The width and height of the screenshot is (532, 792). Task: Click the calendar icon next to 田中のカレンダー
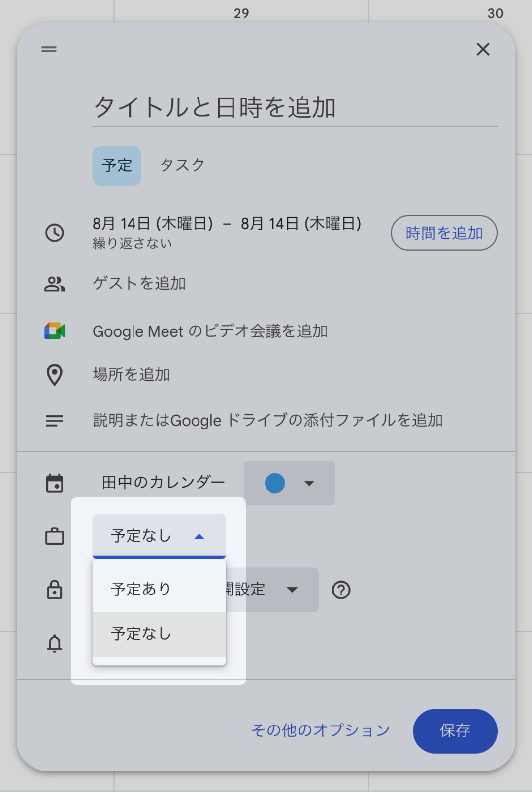[54, 483]
